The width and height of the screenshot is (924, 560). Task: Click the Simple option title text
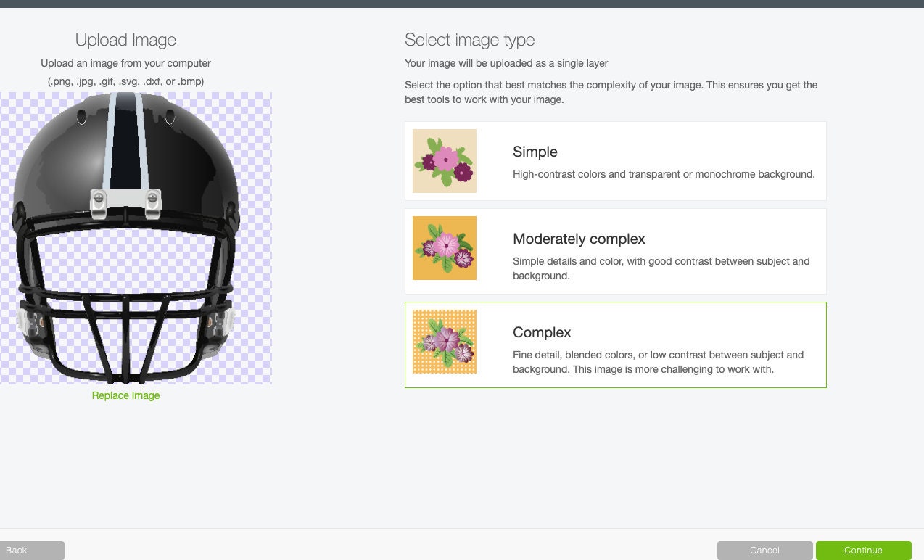[x=535, y=152]
